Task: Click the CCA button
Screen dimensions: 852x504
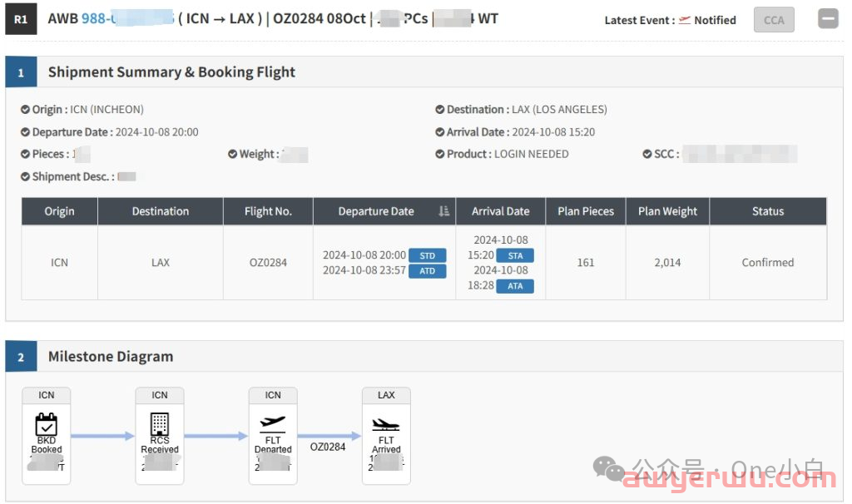Action: 774,20
